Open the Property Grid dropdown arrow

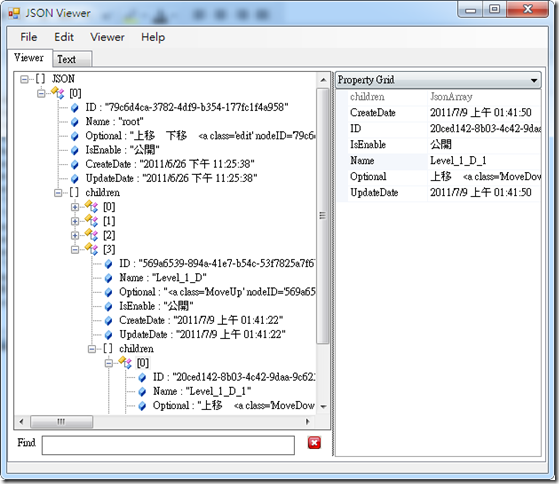[534, 80]
